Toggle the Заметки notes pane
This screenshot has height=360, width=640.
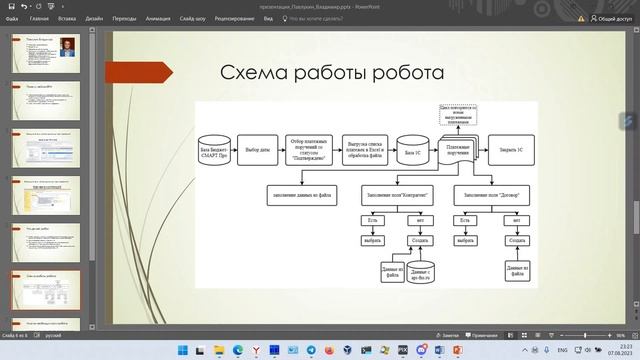click(447, 336)
